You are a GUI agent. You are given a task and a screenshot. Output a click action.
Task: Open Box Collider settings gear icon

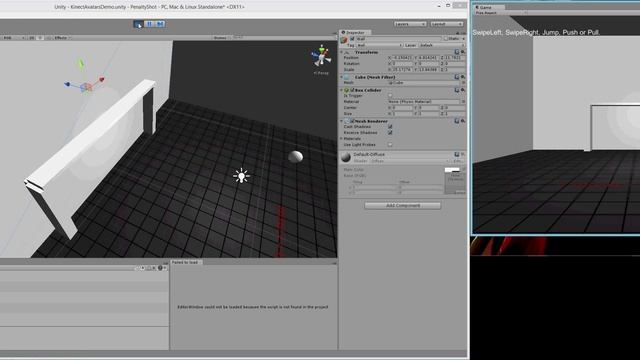[x=463, y=90]
